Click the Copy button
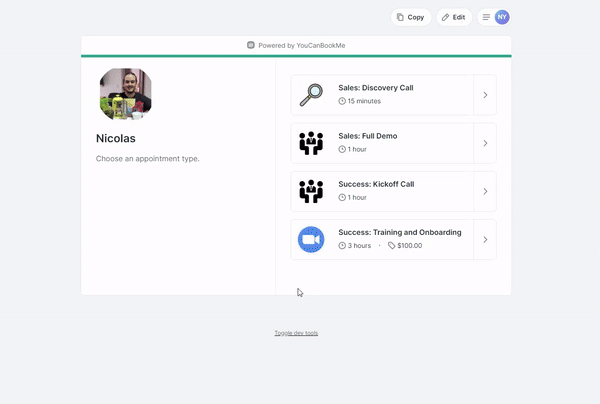This screenshot has height=404, width=600. coord(411,17)
